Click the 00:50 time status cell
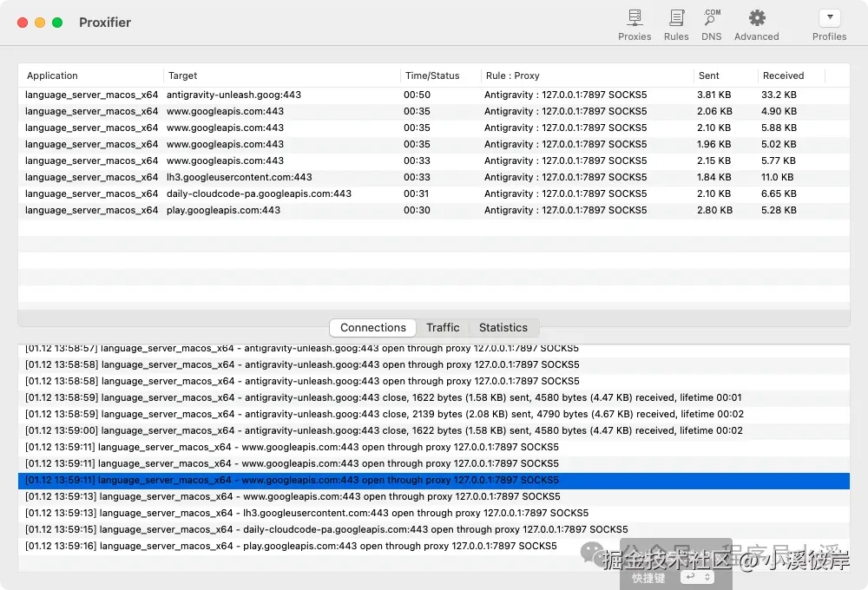The height and width of the screenshot is (590, 868). [x=417, y=95]
